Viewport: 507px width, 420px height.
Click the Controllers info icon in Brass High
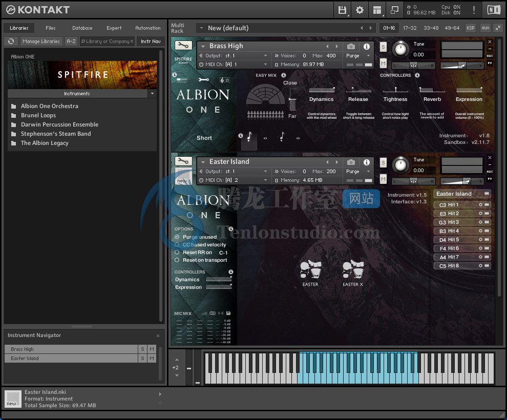pos(417,75)
